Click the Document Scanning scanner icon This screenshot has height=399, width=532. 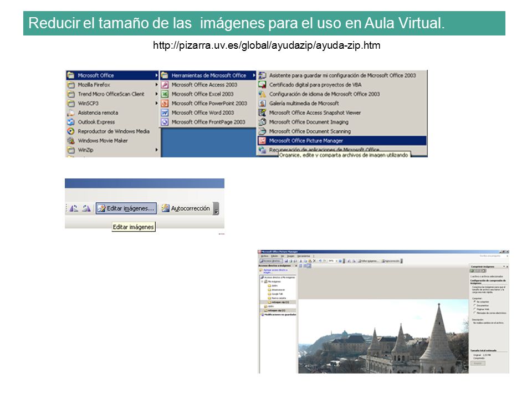[262, 131]
